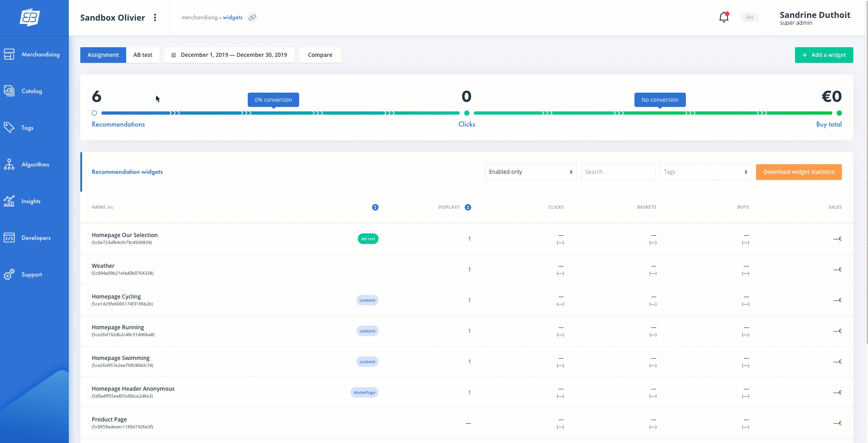
Task: Click in the widget Search field
Action: (618, 172)
